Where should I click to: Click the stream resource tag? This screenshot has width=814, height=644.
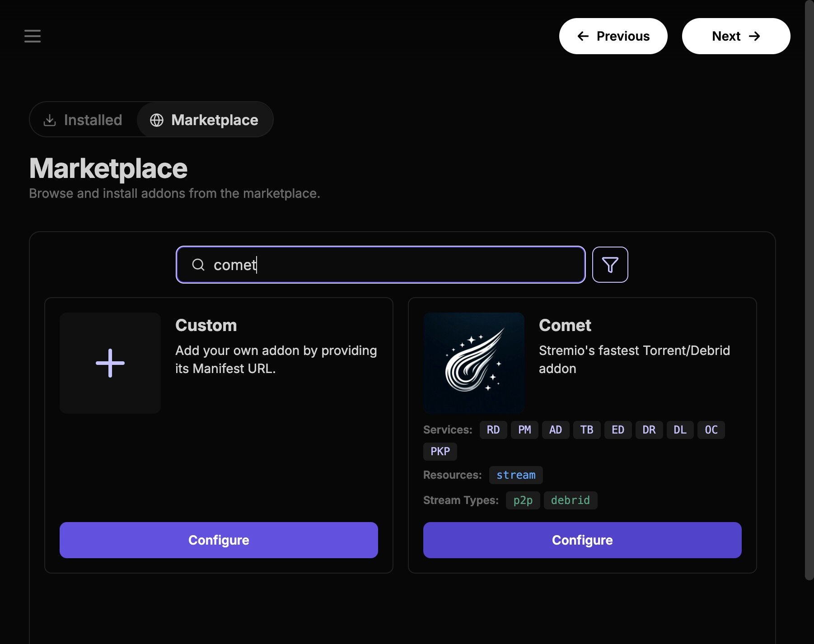[515, 475]
